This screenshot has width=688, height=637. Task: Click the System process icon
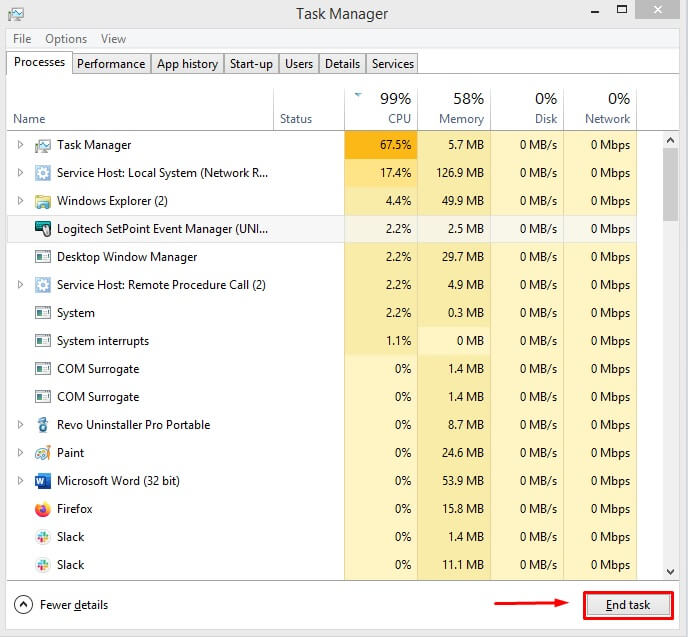click(43, 313)
